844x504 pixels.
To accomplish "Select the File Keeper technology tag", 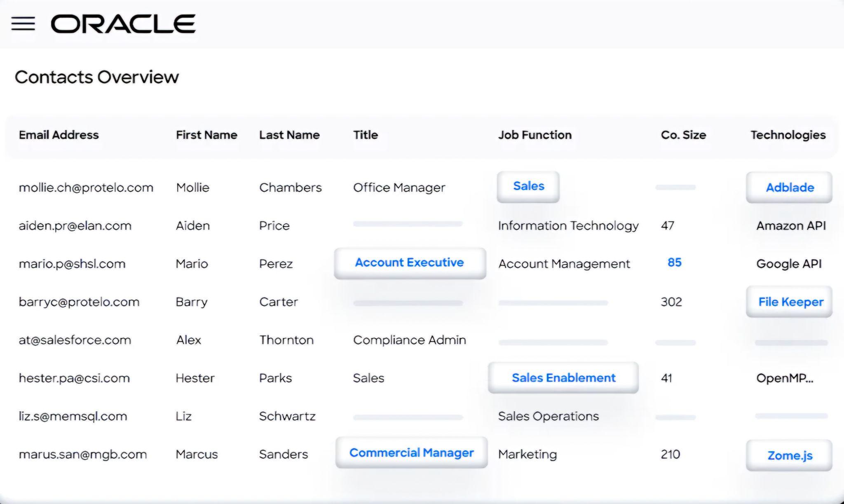I will point(789,302).
